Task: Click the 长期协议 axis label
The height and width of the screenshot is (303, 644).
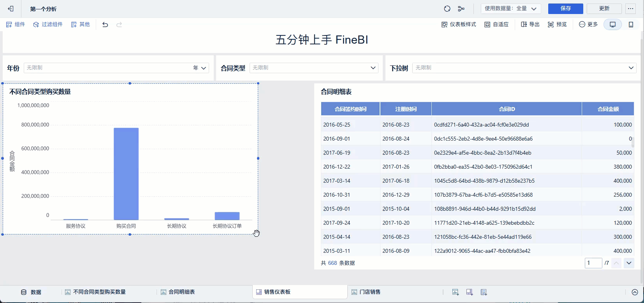Action: click(x=176, y=226)
